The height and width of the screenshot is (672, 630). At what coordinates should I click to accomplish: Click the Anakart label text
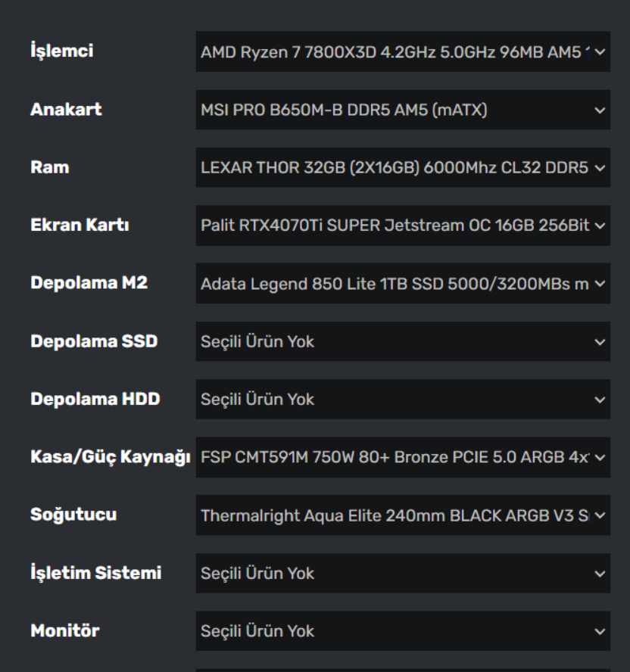coord(66,110)
